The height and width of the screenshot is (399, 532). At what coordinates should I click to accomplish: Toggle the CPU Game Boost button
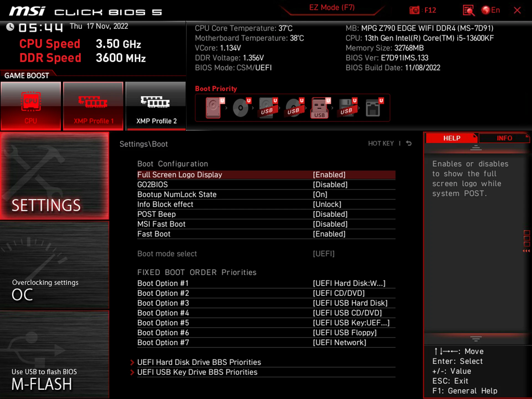coord(31,106)
